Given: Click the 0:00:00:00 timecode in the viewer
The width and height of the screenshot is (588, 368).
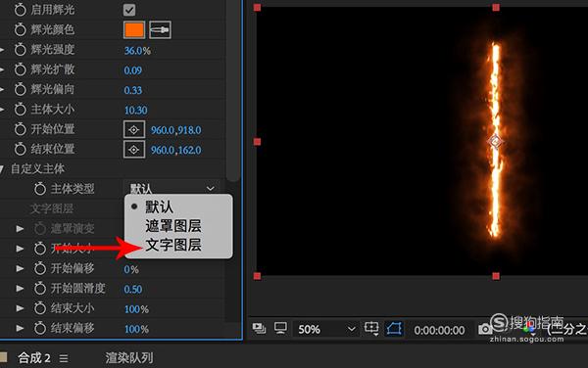Looking at the screenshot, I should 439,330.
